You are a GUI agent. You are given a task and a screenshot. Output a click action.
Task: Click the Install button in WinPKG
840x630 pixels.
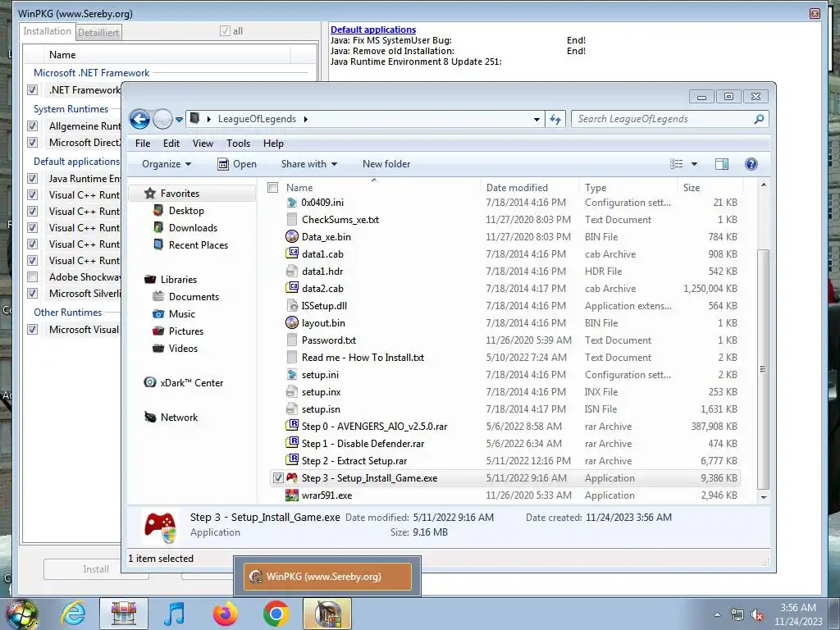(x=96, y=569)
